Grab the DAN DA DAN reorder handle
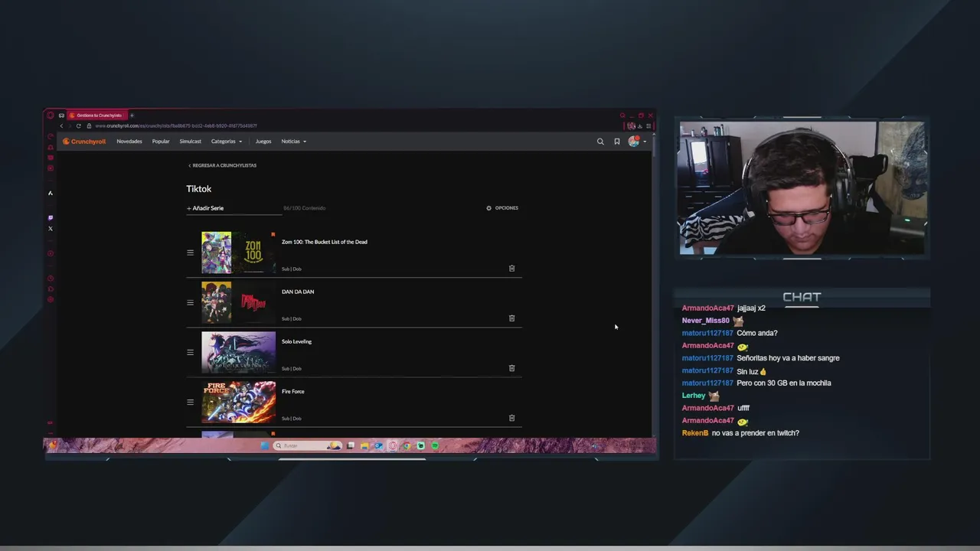Screen dimensions: 980x551 [x=191, y=302]
